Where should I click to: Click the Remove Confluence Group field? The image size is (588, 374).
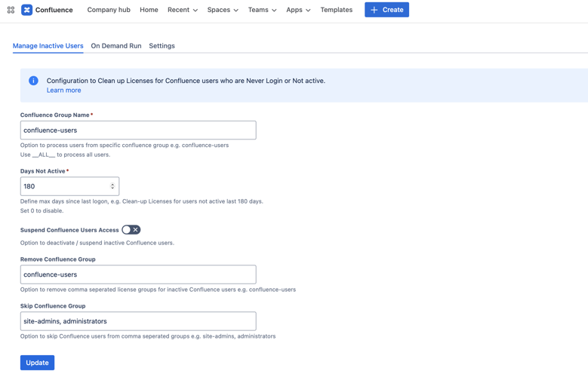[x=138, y=274]
